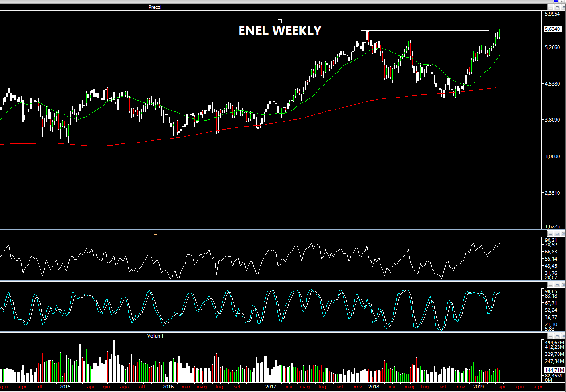Viewport: 566px width, 392px height.
Task: Select the ENEL WEEKLY chart annotation text
Action: point(280,30)
